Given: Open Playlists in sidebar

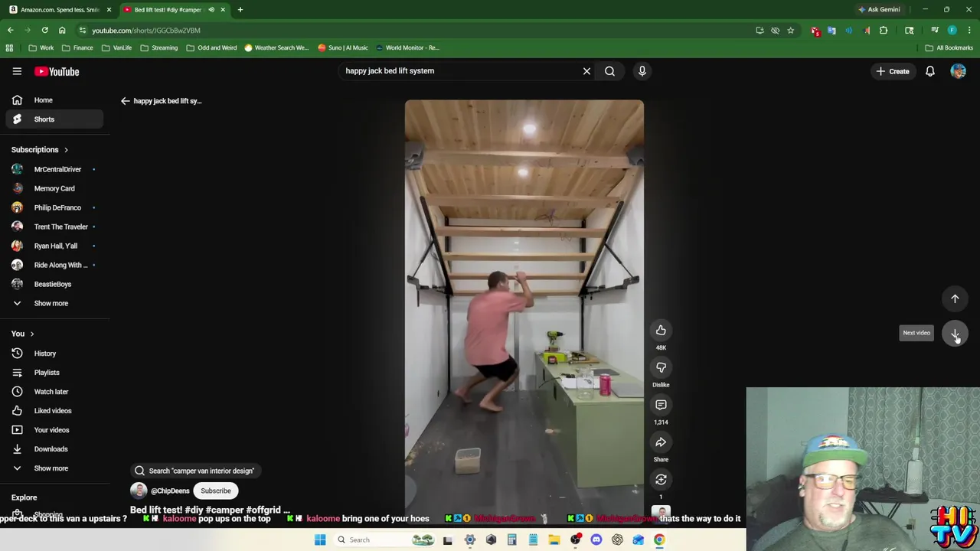Looking at the screenshot, I should 54,373.
